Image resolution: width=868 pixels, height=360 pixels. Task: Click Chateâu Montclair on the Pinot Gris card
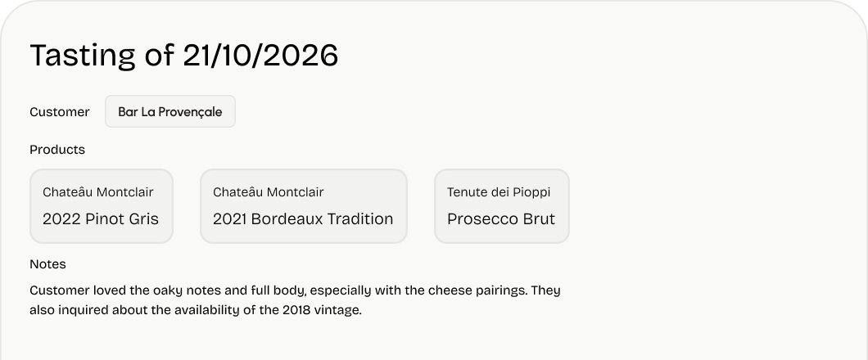click(97, 192)
